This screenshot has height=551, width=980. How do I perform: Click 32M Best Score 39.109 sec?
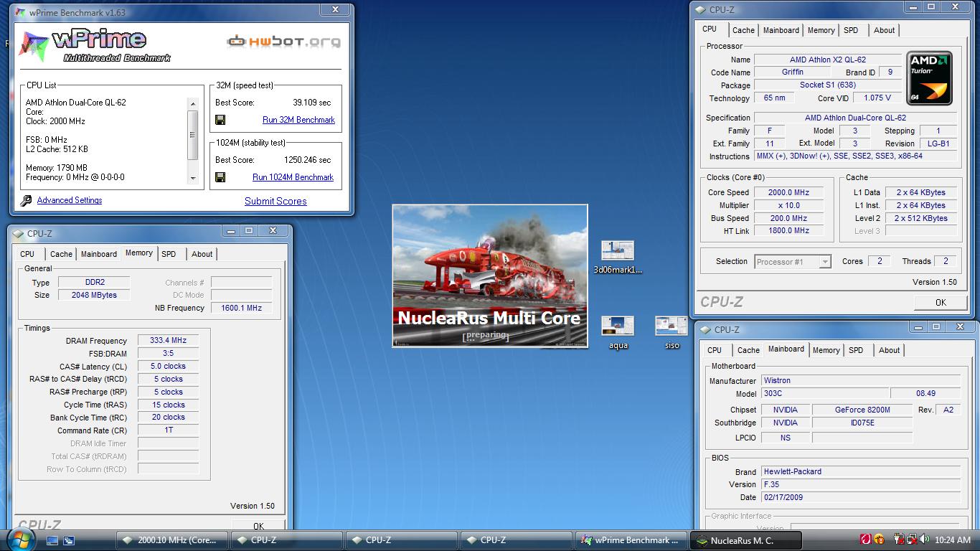coord(312,103)
